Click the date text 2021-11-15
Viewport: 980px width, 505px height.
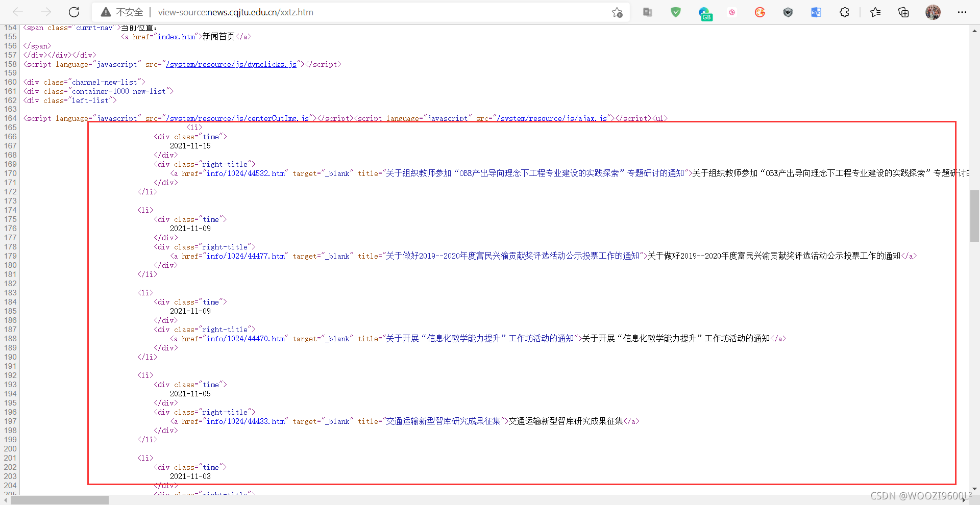tap(190, 146)
